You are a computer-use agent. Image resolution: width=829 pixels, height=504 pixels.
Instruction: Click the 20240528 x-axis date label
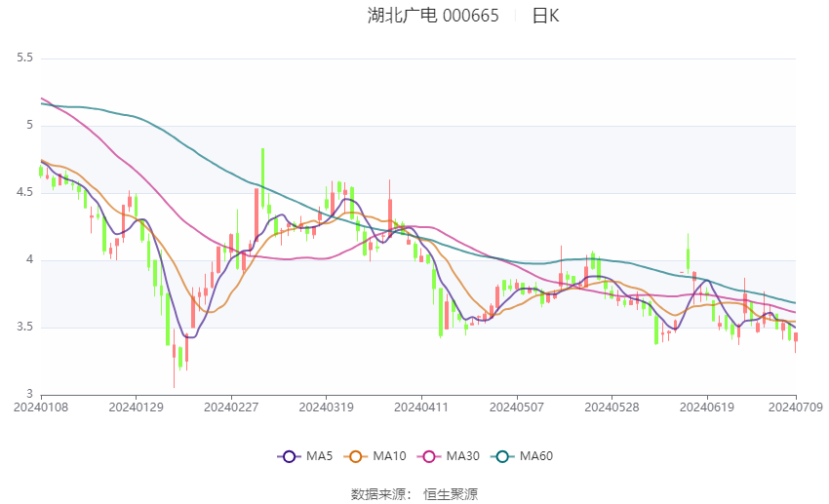(612, 407)
